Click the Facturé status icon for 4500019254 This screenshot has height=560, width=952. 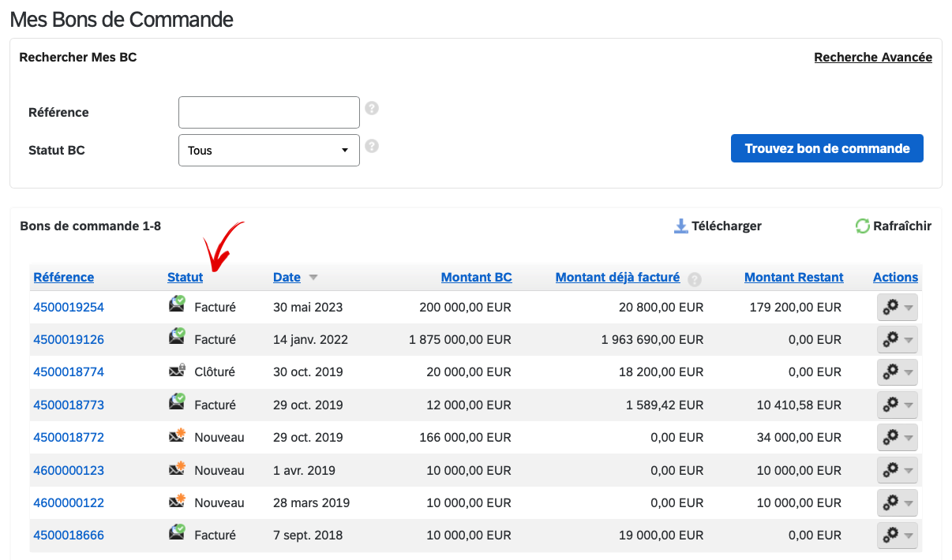(x=178, y=304)
